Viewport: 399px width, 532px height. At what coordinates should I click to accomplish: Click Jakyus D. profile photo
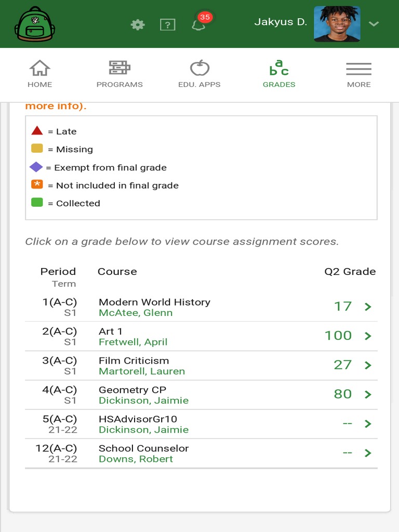pyautogui.click(x=337, y=24)
